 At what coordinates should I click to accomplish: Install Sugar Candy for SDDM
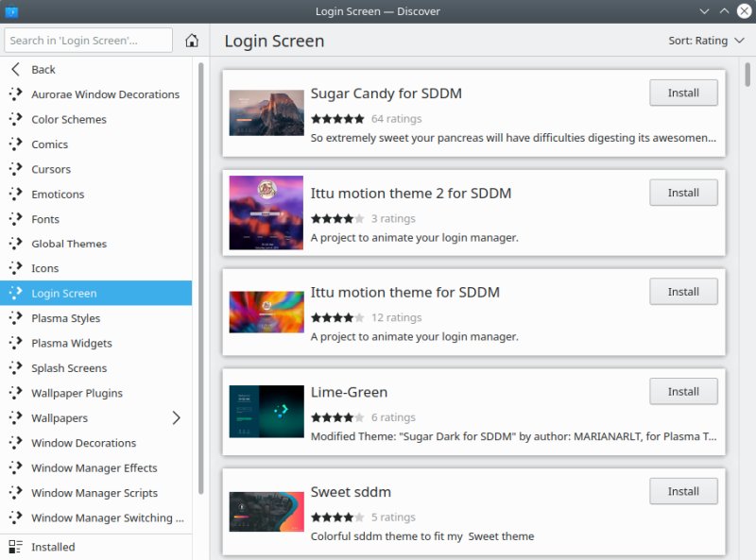pyautogui.click(x=683, y=93)
